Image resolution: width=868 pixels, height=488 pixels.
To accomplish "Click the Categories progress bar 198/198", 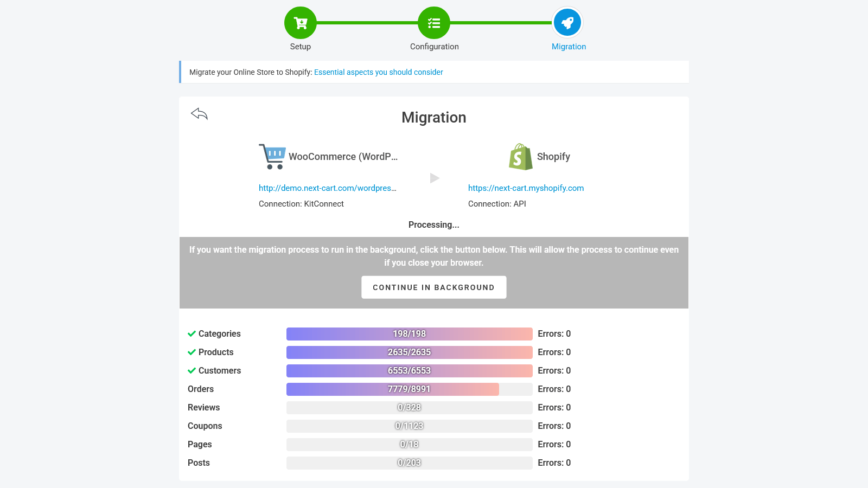I will 410,334.
